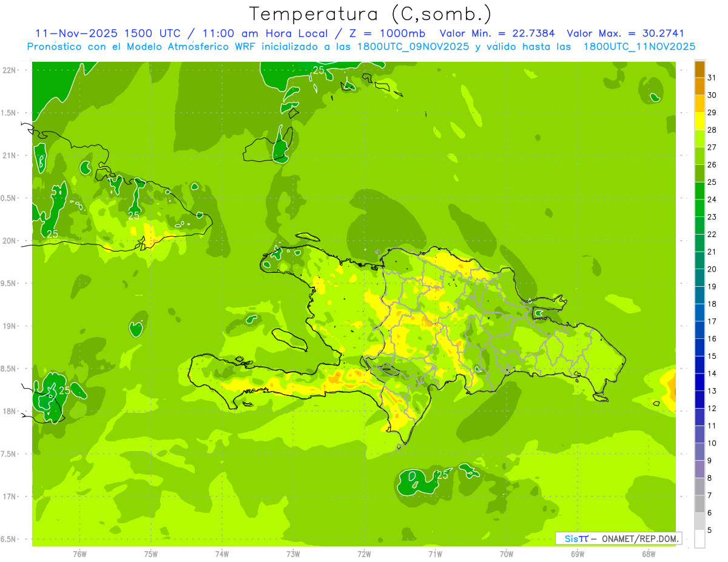Click the '31' color bar label
728x562 pixels.
712,78
